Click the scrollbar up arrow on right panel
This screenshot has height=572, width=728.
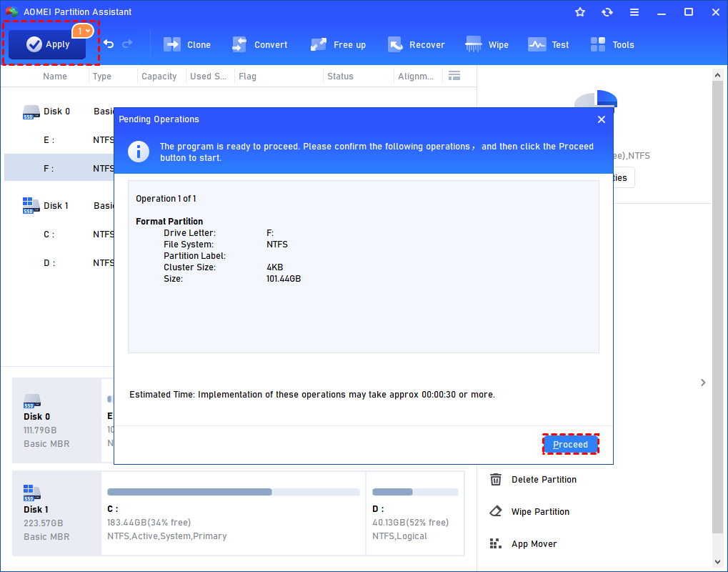(x=718, y=75)
